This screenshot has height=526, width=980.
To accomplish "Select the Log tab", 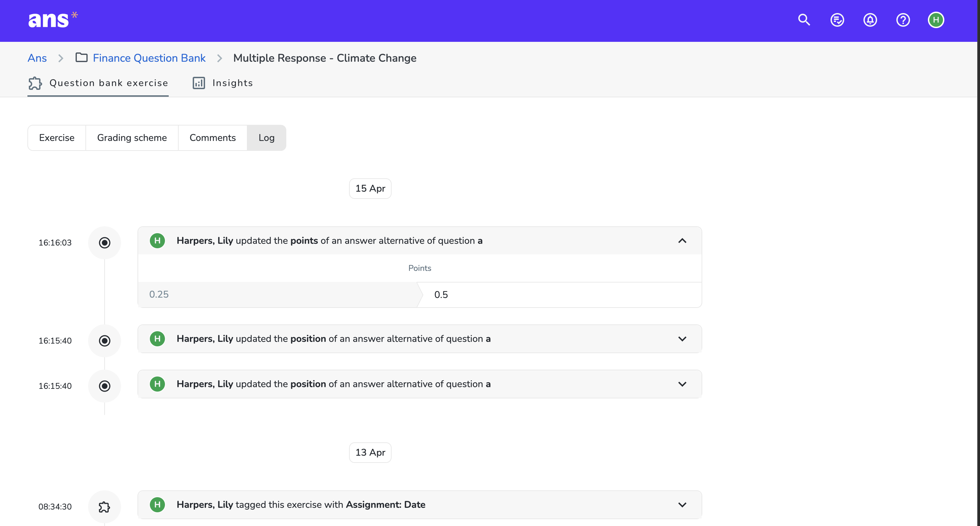I will click(267, 138).
